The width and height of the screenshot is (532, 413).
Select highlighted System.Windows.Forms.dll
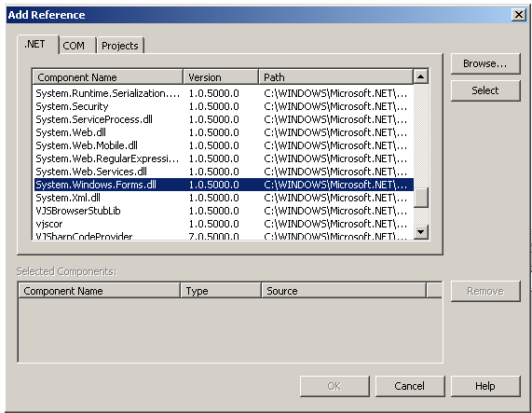click(224, 185)
